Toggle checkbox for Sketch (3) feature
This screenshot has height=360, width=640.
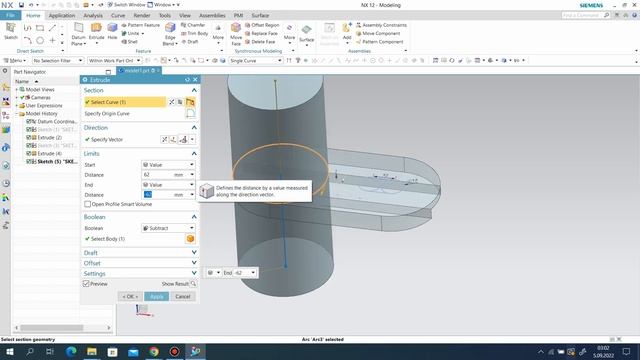coord(29,145)
